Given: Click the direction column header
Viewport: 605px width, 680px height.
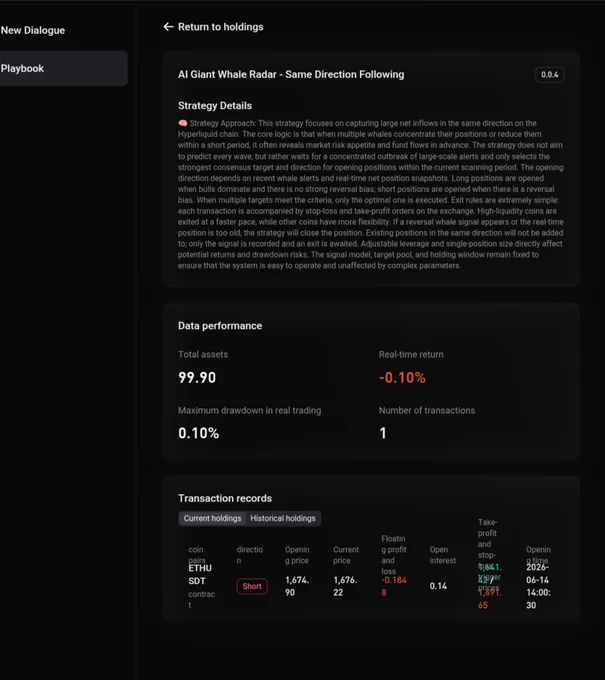Looking at the screenshot, I should click(x=250, y=555).
